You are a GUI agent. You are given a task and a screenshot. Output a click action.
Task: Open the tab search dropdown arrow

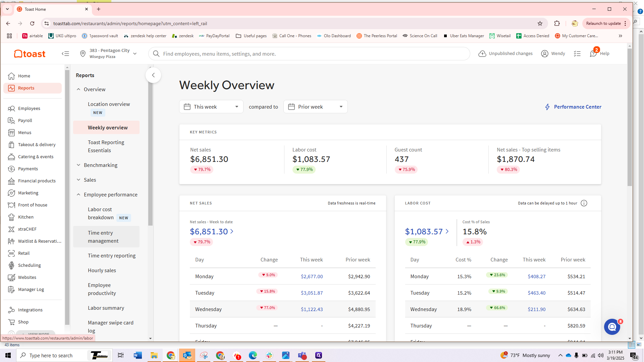7,9
